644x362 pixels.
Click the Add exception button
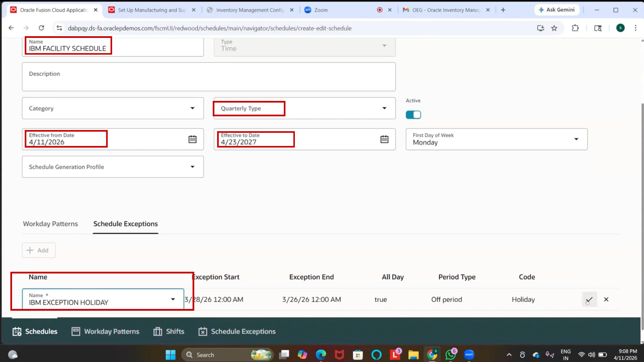pos(39,250)
